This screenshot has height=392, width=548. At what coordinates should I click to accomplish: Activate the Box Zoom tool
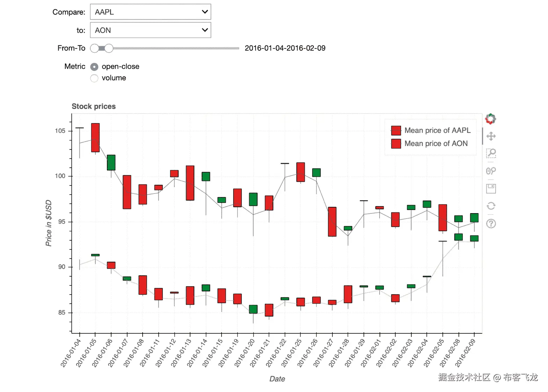tap(491, 153)
